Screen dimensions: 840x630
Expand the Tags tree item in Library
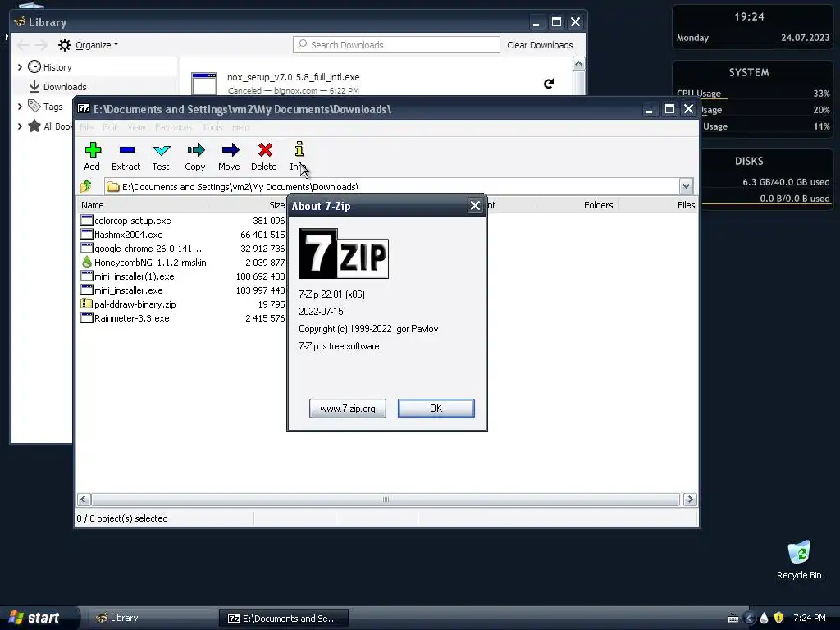coord(20,107)
